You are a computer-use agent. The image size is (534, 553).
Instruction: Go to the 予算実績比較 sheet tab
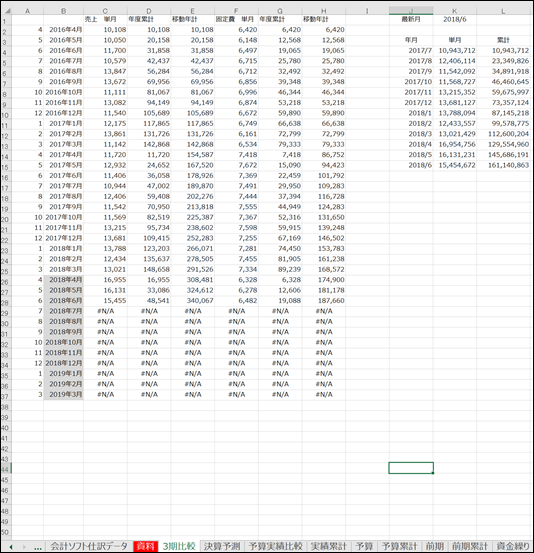[x=275, y=546]
